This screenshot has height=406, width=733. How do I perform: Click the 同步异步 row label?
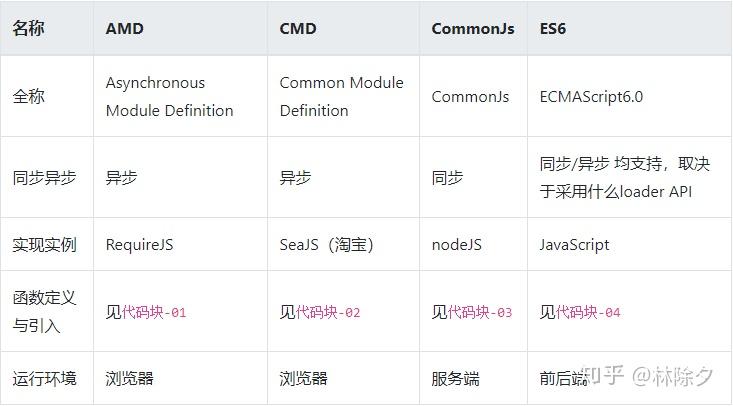44,178
